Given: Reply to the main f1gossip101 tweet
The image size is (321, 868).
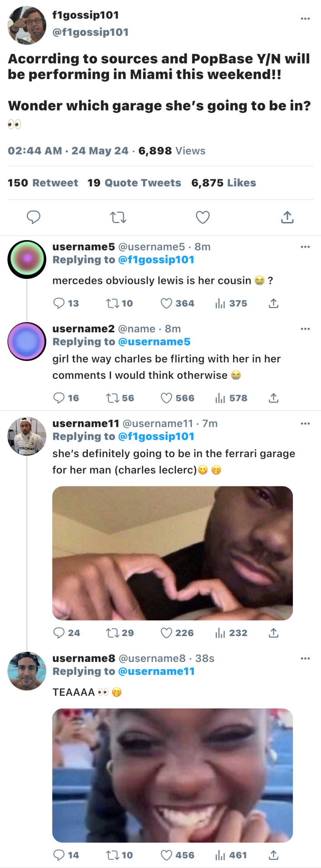Looking at the screenshot, I should tap(34, 217).
